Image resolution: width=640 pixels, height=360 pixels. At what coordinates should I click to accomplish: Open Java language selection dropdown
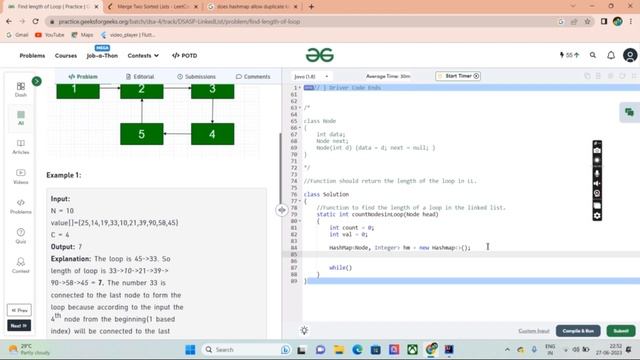tap(311, 76)
